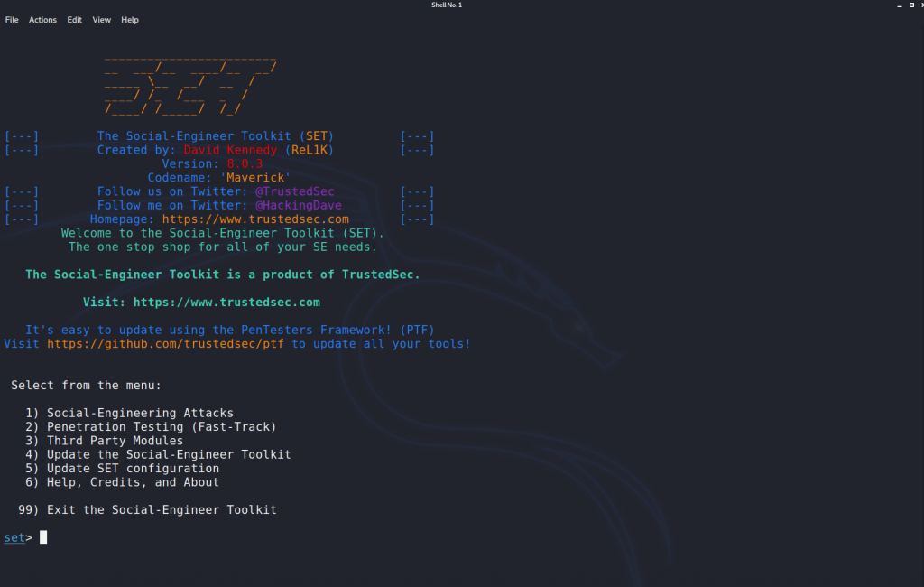This screenshot has width=924, height=587.
Task: Click the homepage URL https://www.trustedsec.com
Action: point(255,219)
